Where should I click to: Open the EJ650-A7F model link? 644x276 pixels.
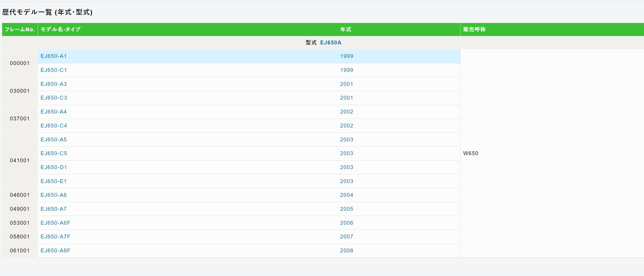click(x=55, y=237)
